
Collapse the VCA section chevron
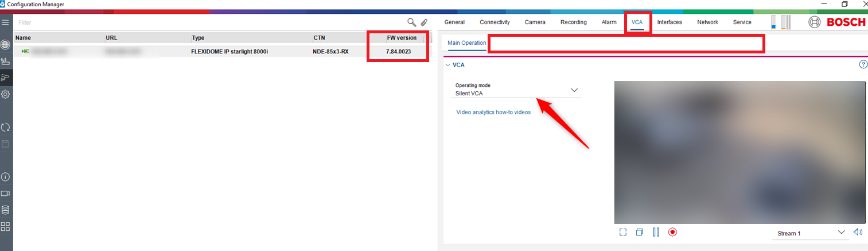click(x=448, y=65)
